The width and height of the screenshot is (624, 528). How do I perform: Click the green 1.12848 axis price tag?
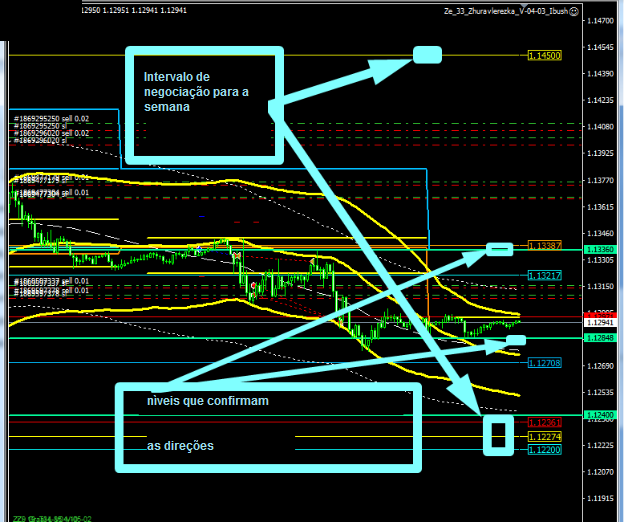tap(601, 339)
